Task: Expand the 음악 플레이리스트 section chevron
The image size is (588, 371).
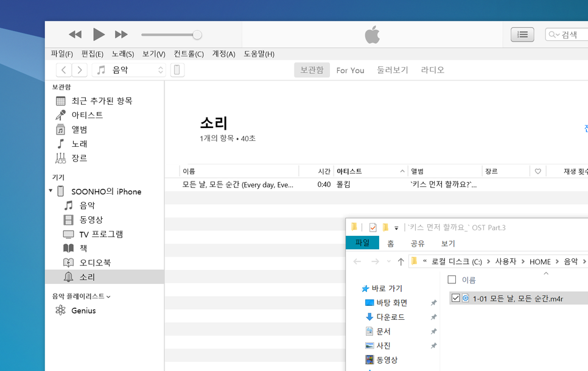Action: coord(108,297)
